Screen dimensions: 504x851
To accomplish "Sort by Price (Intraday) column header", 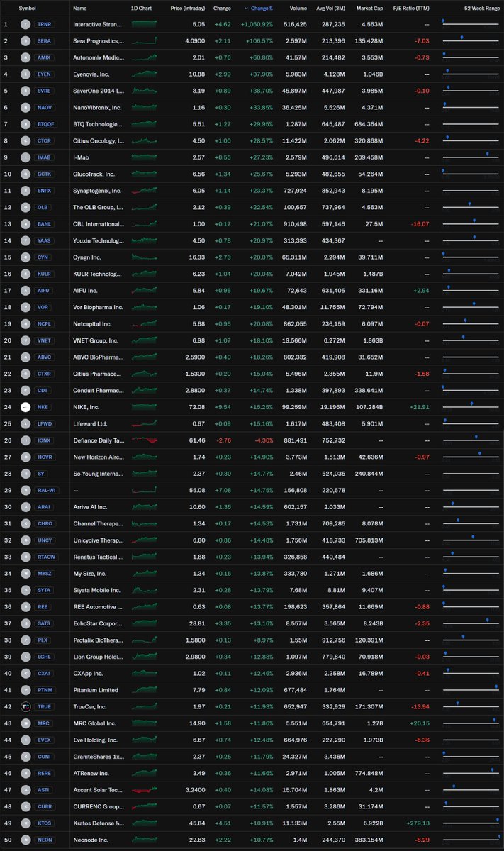I will click(188, 8).
